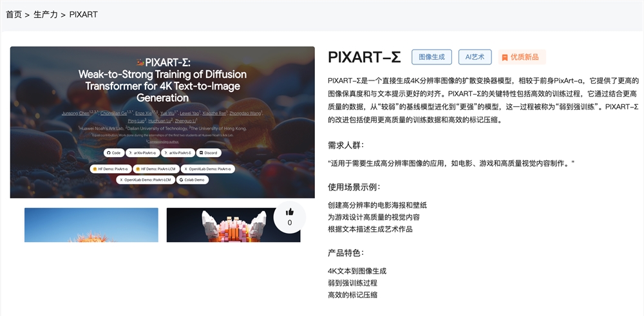
Task: Click the PIXART-Σ product title
Action: coord(365,57)
